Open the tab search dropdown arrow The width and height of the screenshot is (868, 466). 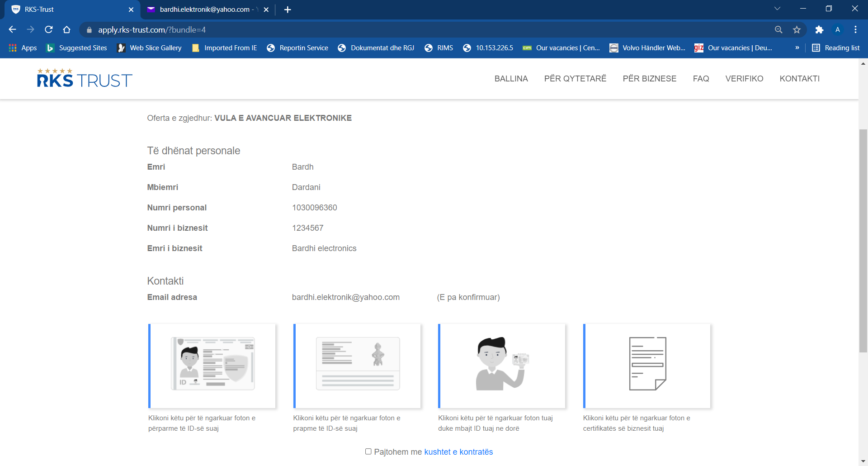[x=777, y=9]
